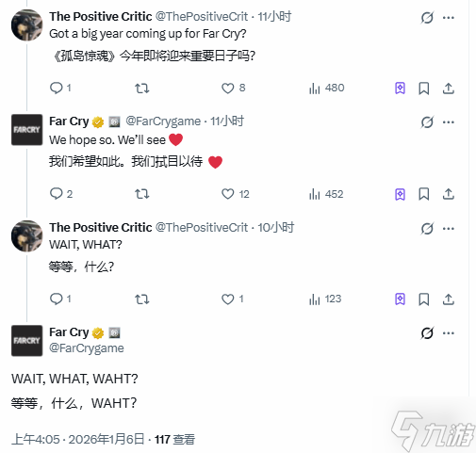Open Grok icon on the first tweet

427,17
